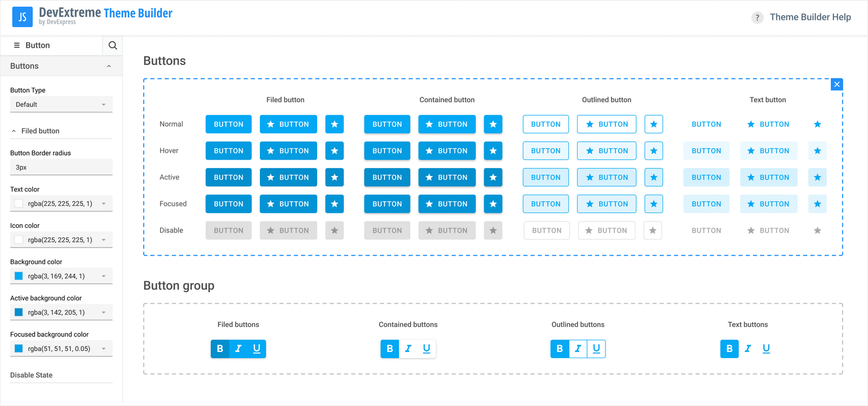
Task: Click the Focused background color swatch
Action: pos(19,349)
